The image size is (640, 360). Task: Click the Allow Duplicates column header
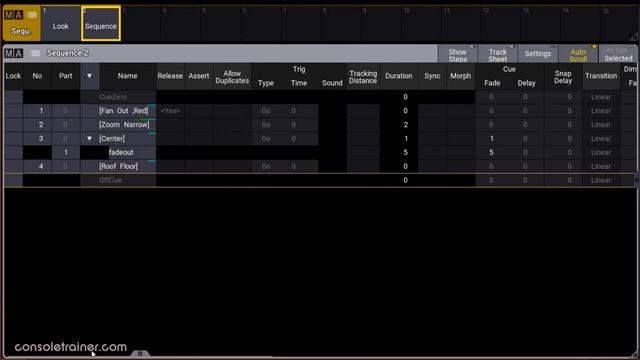tap(232, 77)
